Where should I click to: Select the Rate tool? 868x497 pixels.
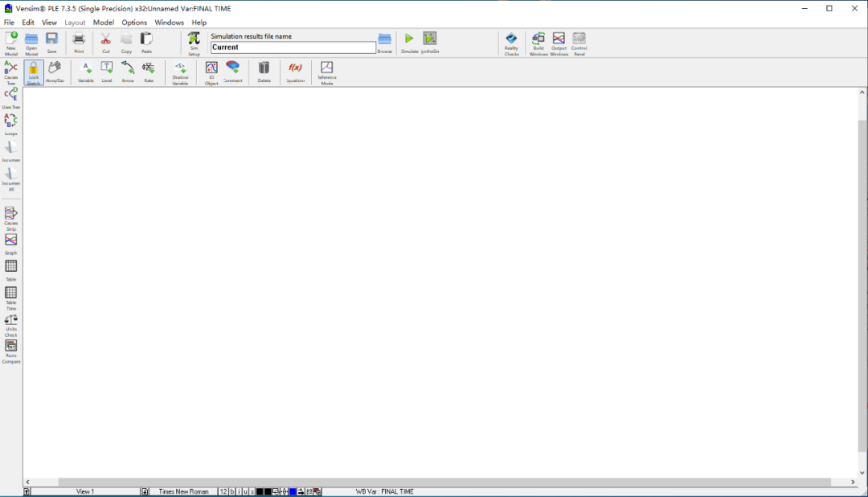(149, 72)
